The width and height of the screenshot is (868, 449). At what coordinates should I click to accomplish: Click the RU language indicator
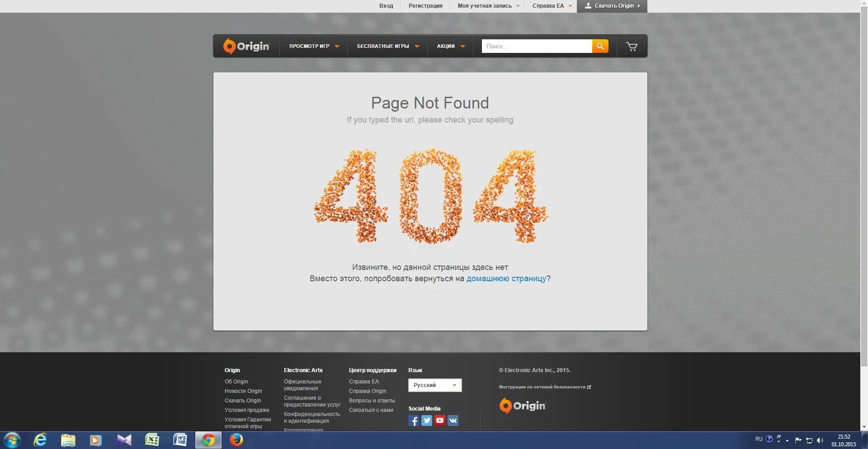[759, 439]
